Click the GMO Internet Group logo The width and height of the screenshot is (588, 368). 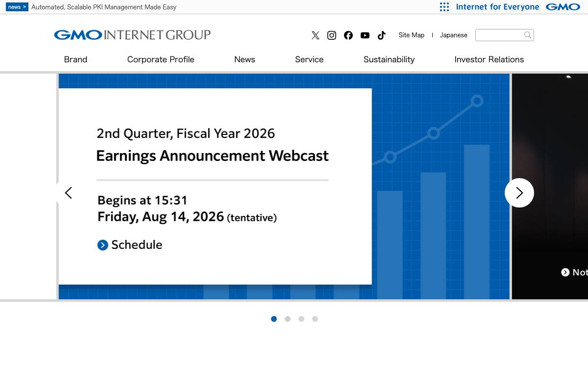(x=132, y=35)
